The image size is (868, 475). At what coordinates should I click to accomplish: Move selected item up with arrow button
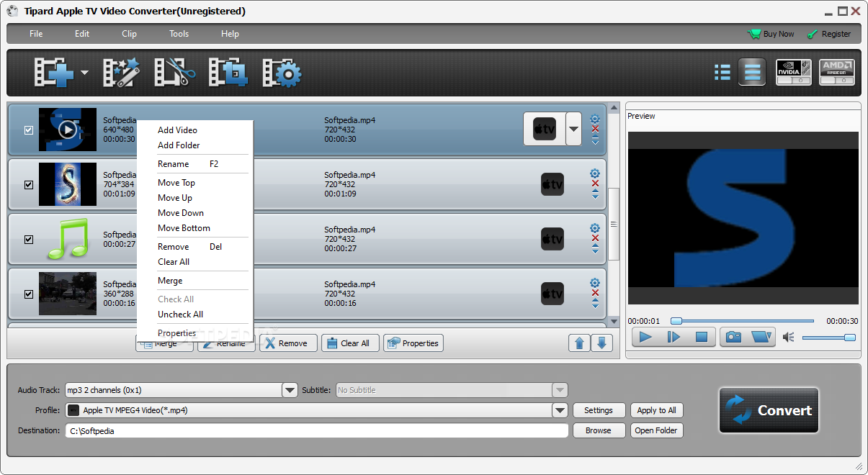(x=579, y=343)
